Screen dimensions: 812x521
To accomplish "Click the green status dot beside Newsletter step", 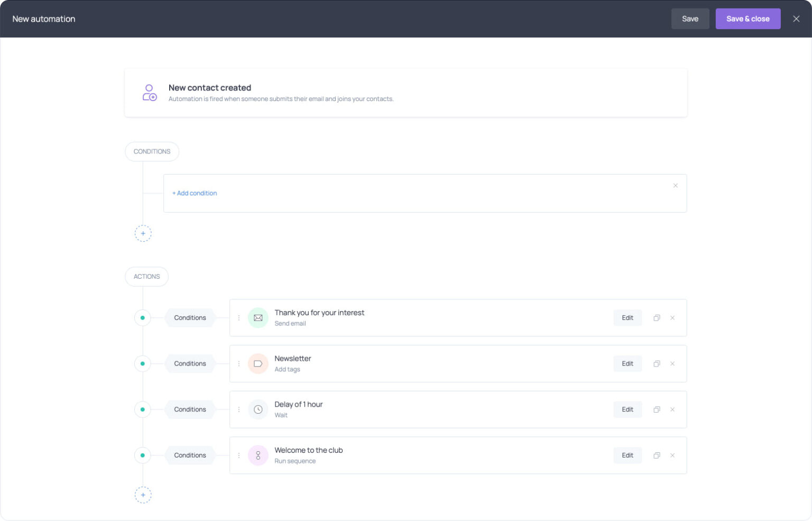I will pyautogui.click(x=142, y=363).
